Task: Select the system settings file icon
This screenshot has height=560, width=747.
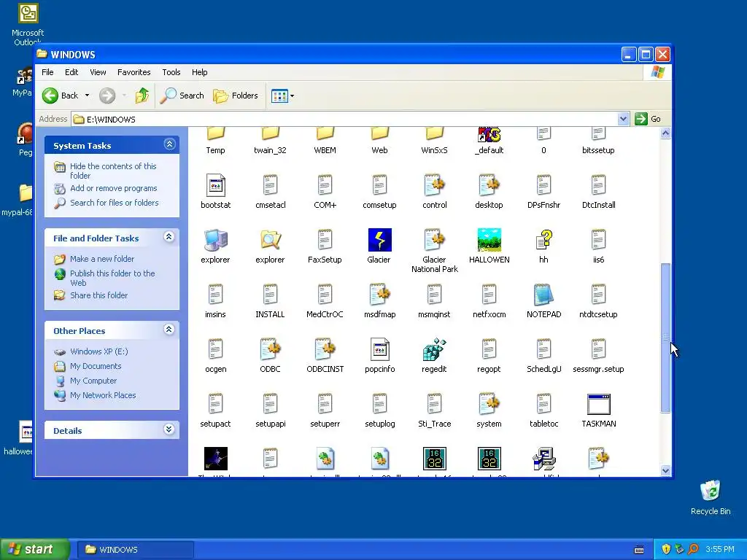Action: click(489, 404)
